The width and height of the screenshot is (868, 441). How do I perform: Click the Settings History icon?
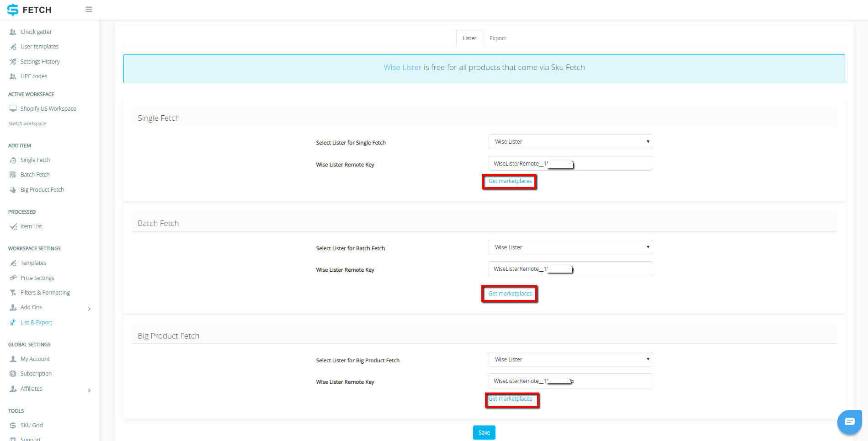coord(13,62)
